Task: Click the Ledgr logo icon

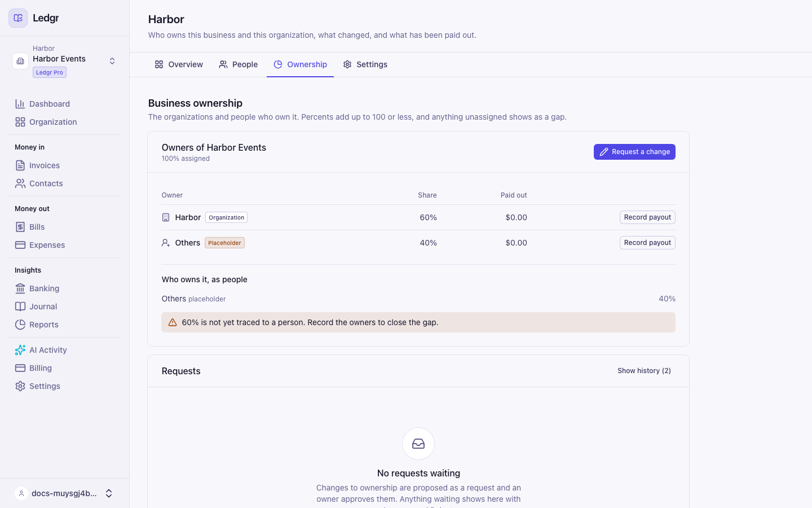Action: 18,18
